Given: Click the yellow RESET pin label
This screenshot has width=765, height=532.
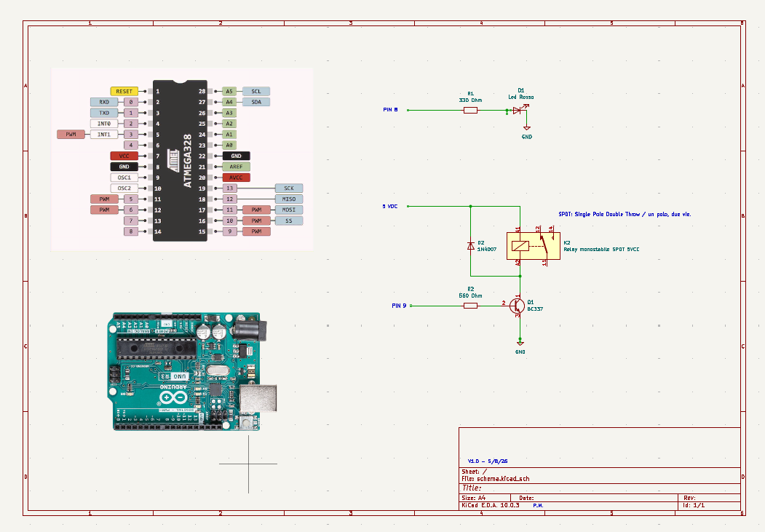Looking at the screenshot, I should 124,91.
